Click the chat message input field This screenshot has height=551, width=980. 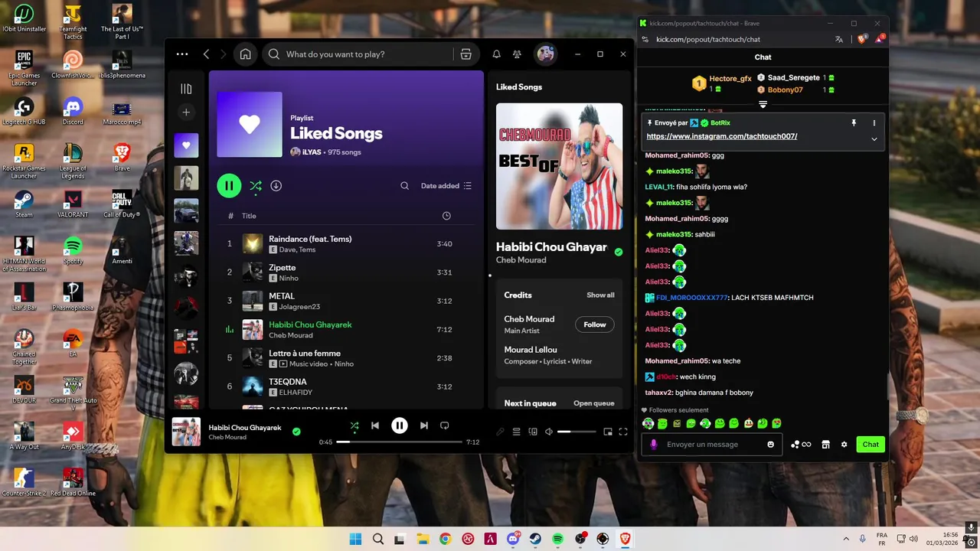click(x=711, y=445)
